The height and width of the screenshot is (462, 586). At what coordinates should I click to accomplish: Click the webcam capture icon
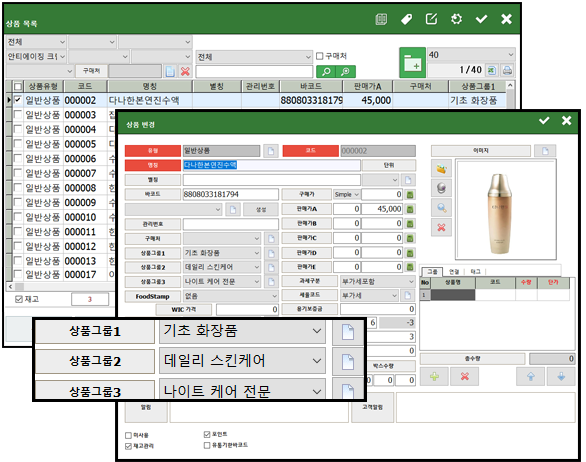[441, 188]
